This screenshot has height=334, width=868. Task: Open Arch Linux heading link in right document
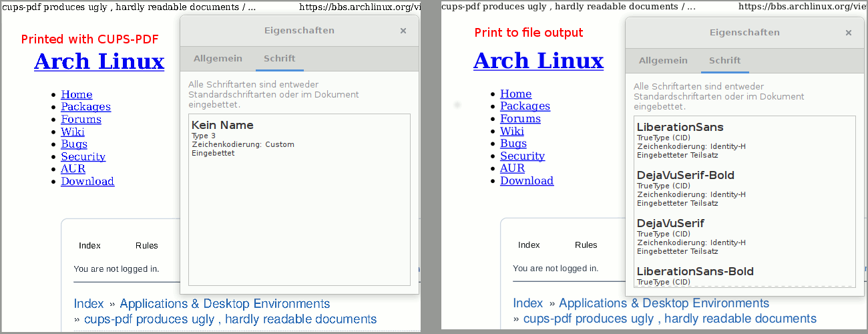[x=538, y=61]
